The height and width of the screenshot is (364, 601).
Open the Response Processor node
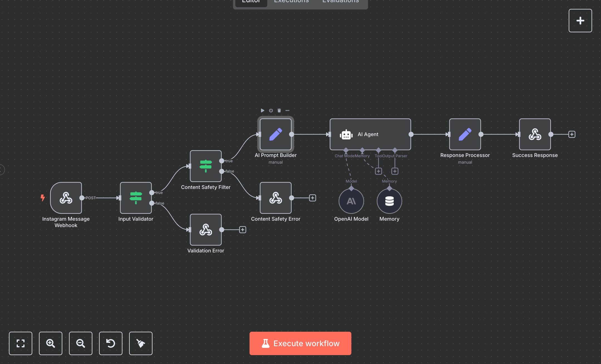pos(465,134)
